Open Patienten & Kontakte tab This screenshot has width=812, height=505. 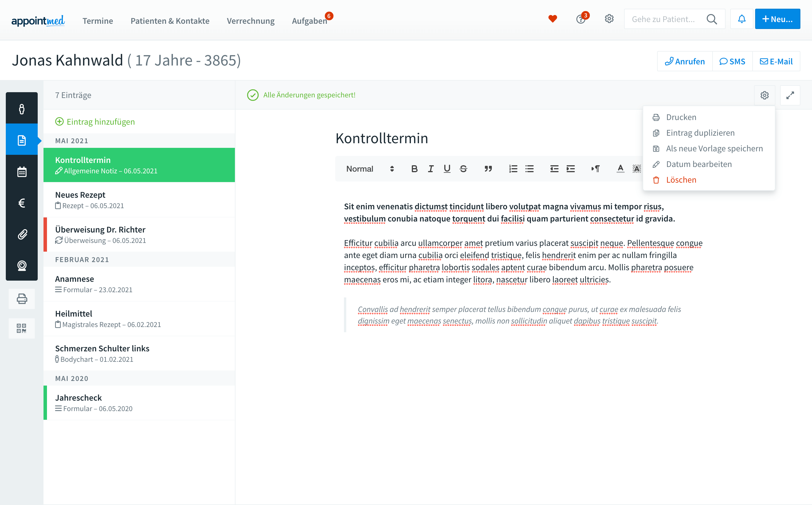(170, 21)
